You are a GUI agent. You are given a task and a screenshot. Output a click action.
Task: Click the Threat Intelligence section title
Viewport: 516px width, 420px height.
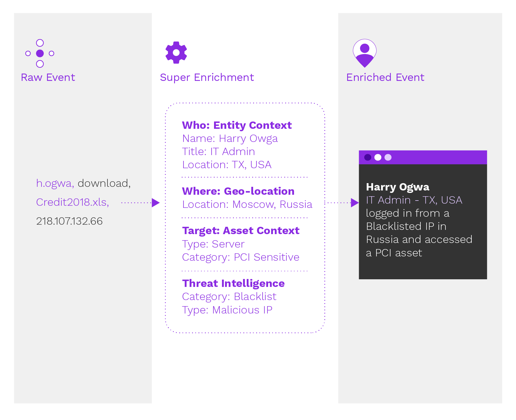pyautogui.click(x=233, y=284)
